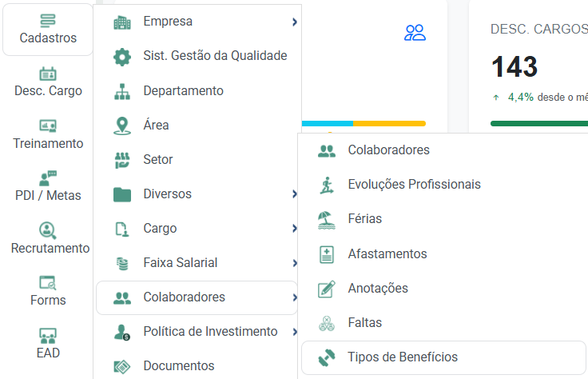
Task: Click the green progress bar under 143
Action: [x=539, y=123]
